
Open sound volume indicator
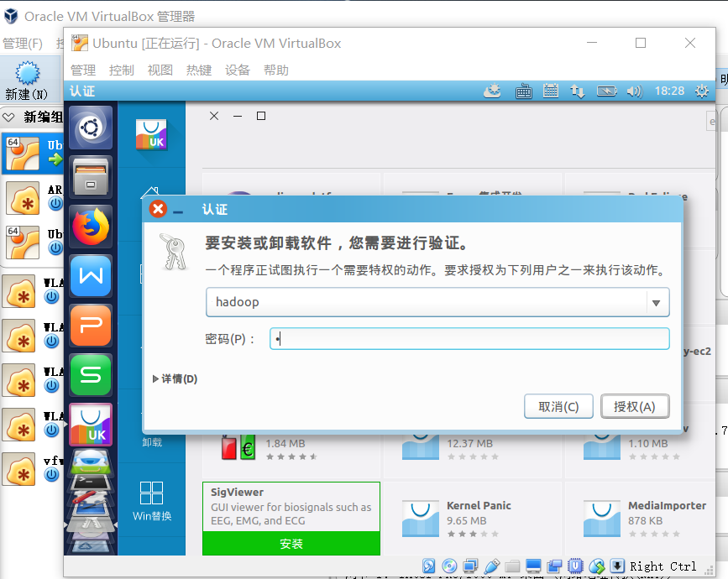click(x=634, y=91)
